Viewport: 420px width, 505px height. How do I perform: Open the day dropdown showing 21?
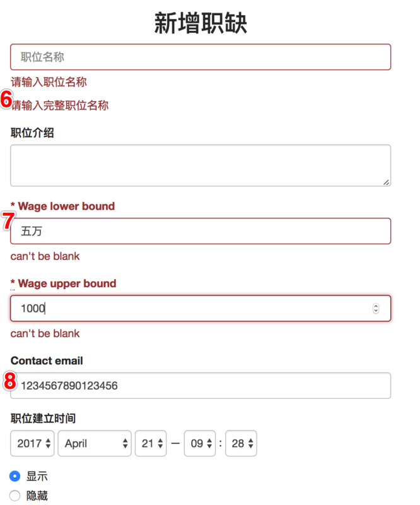tap(151, 443)
